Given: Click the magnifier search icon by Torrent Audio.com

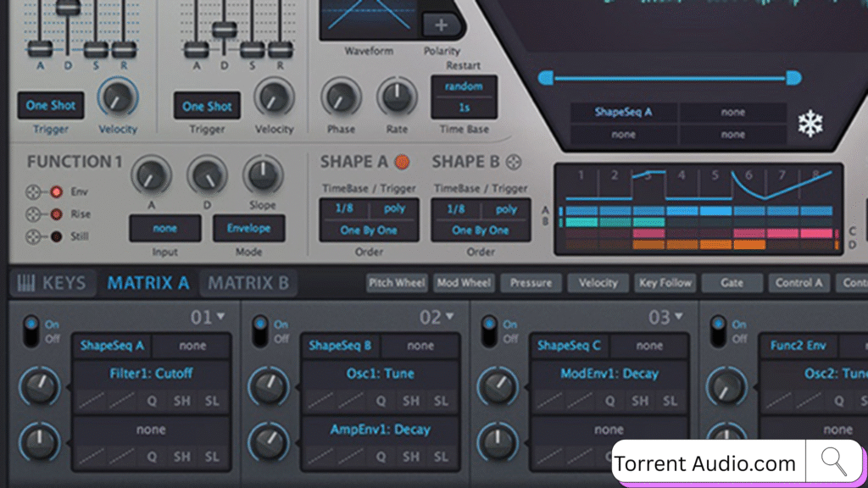Looking at the screenshot, I should pyautogui.click(x=834, y=462).
